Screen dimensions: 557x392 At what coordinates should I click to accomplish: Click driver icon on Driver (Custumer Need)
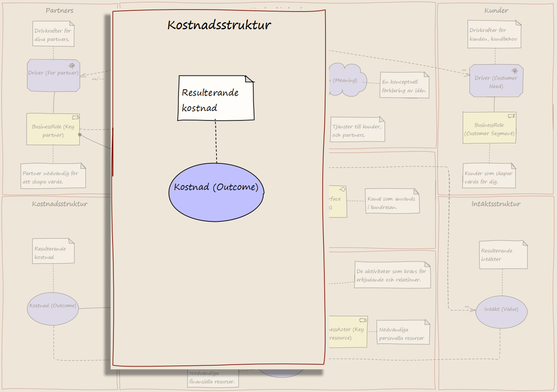pyautogui.click(x=515, y=71)
